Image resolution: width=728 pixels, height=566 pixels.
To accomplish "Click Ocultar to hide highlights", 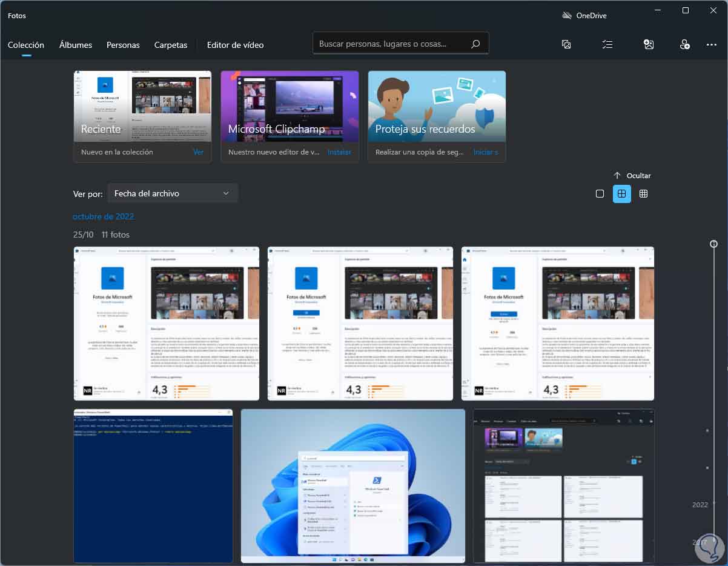I will 632,176.
